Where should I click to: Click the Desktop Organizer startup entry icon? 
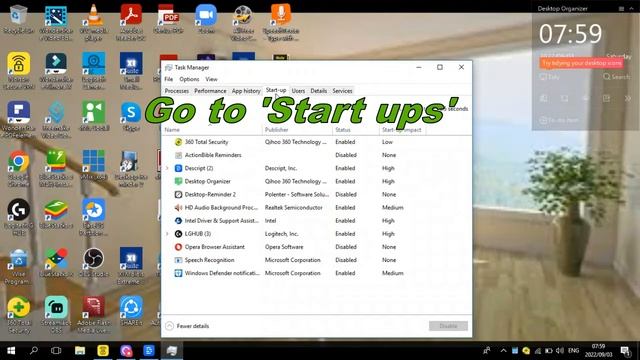coord(178,181)
